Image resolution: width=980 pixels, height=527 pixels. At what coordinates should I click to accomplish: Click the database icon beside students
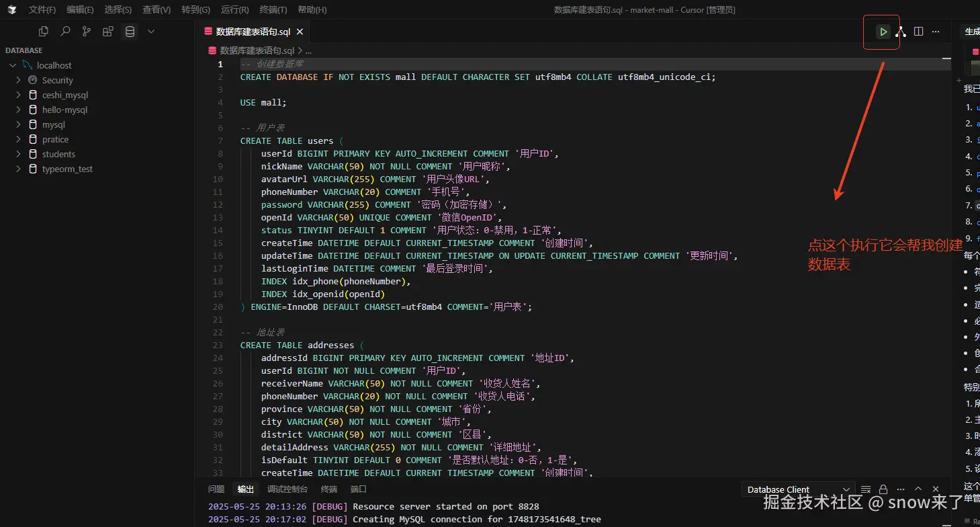tap(32, 154)
